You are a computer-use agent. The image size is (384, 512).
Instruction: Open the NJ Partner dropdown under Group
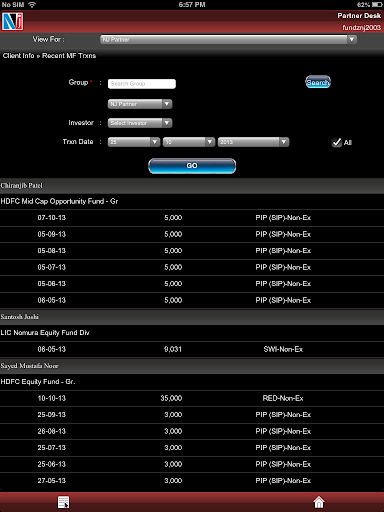140,104
